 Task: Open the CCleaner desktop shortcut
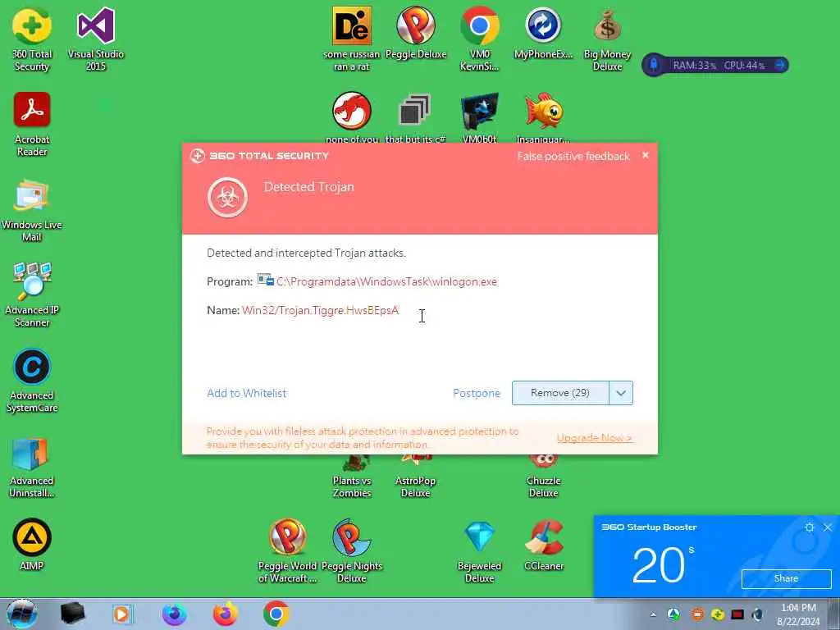pyautogui.click(x=544, y=545)
